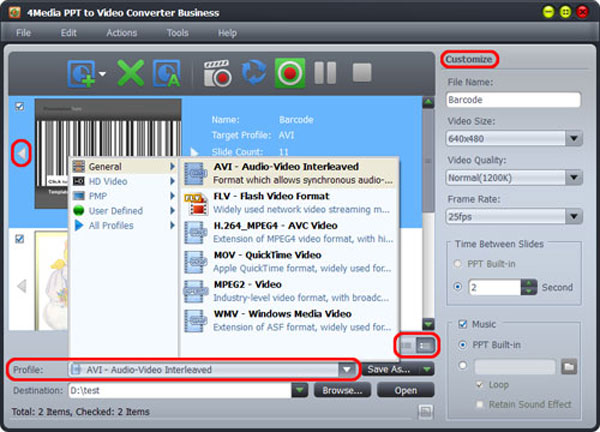Choose AVI - Audio-Video Interleaved format
600x432 pixels.
290,173
